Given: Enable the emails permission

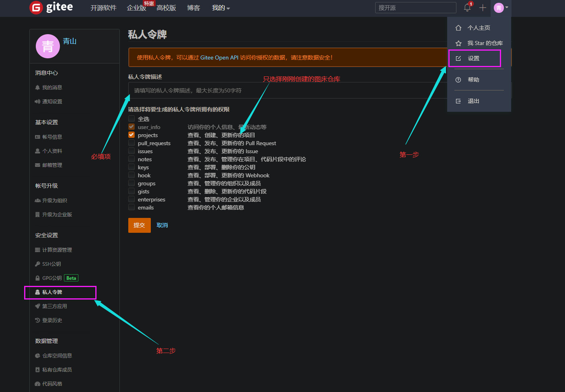Looking at the screenshot, I should point(131,207).
